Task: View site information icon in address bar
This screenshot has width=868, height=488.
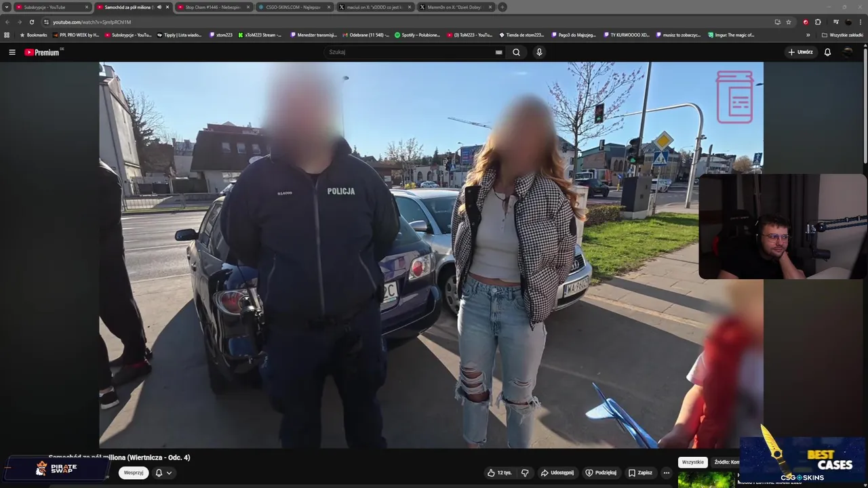Action: coord(46,22)
